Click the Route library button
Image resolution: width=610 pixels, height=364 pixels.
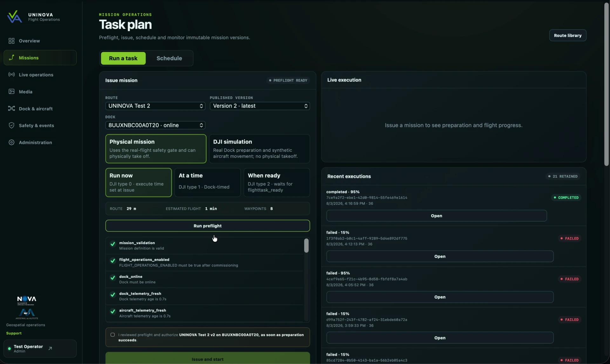(x=567, y=36)
